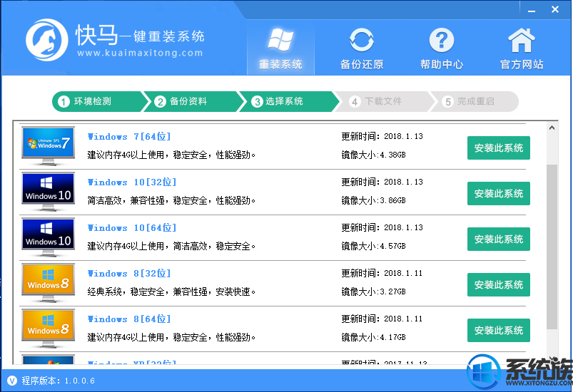This screenshot has width=573, height=392.
Task: Install the Windows 10 32位 system
Action: 499,193
